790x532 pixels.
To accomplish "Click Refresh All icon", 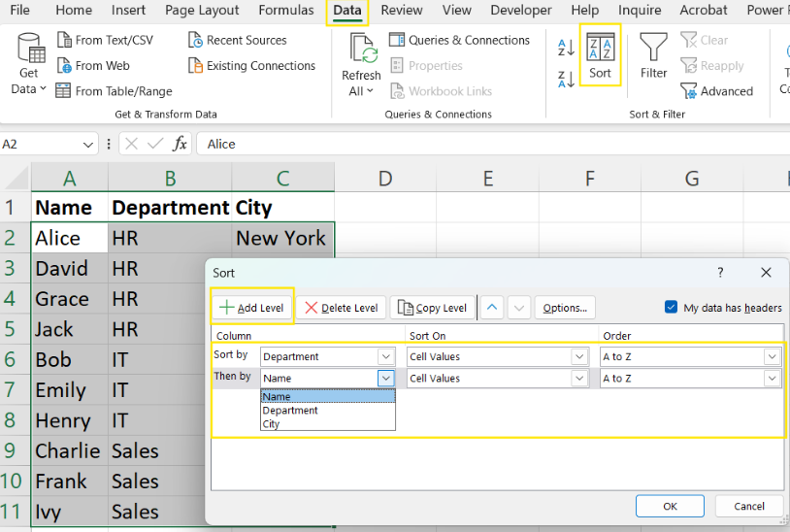I will pyautogui.click(x=362, y=50).
